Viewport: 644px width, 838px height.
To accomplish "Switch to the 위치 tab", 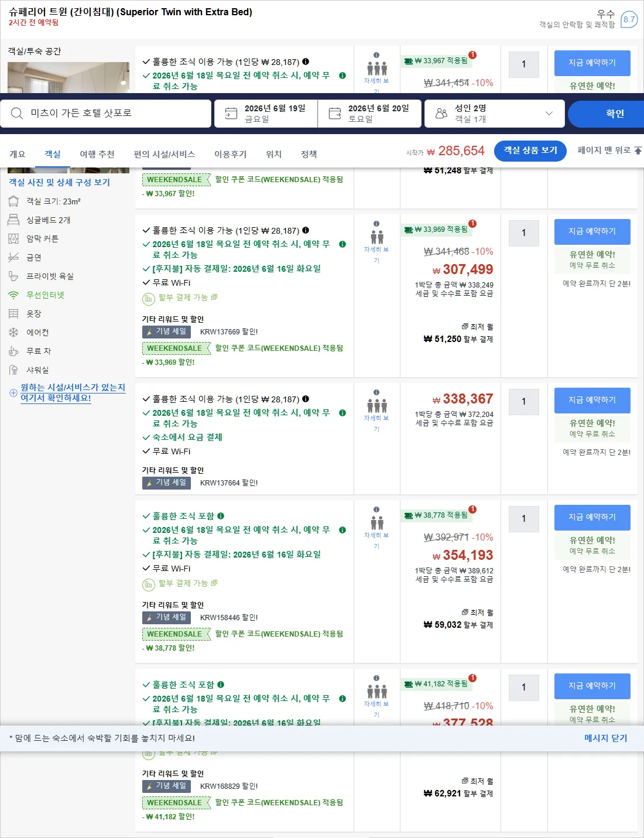I will pyautogui.click(x=274, y=154).
